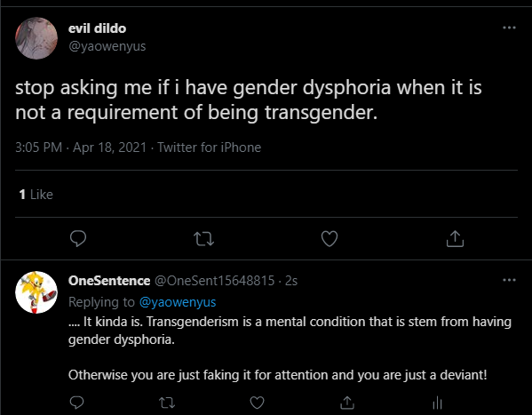Open the @yaowenyus handle under display name
Image resolution: width=532 pixels, height=415 pixels.
tap(107, 46)
